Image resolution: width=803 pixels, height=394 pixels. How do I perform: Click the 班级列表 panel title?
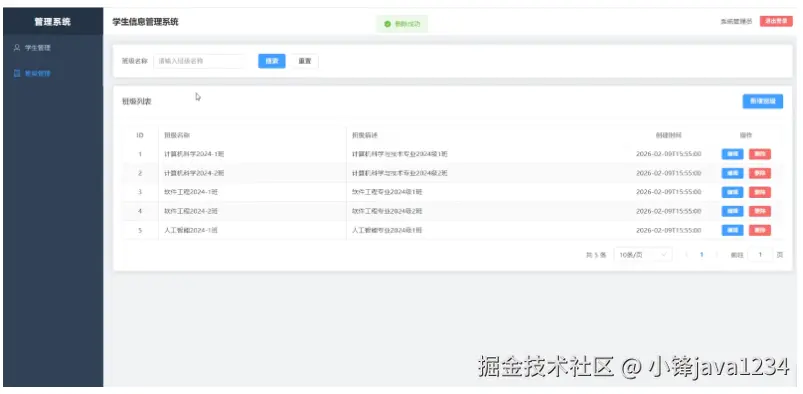[136, 101]
